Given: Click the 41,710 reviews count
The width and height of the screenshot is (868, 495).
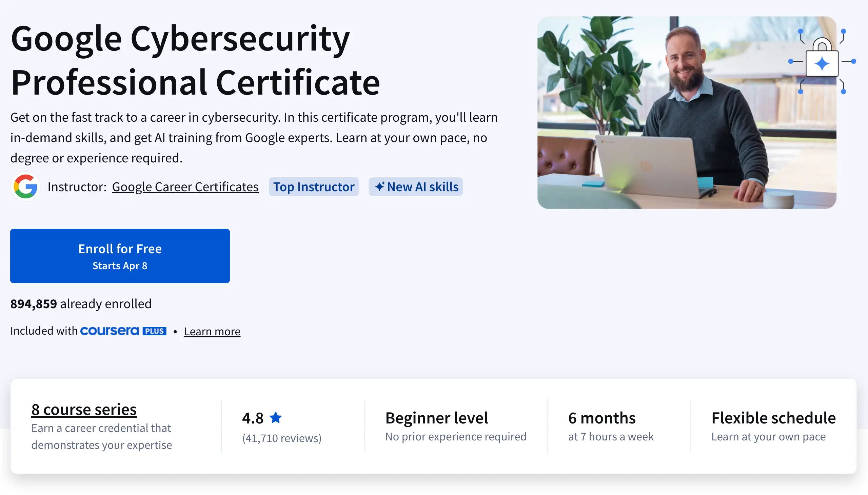Looking at the screenshot, I should click(282, 438).
